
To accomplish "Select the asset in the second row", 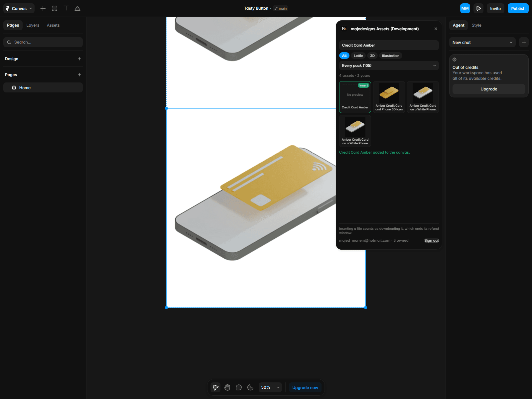I will tap(355, 131).
